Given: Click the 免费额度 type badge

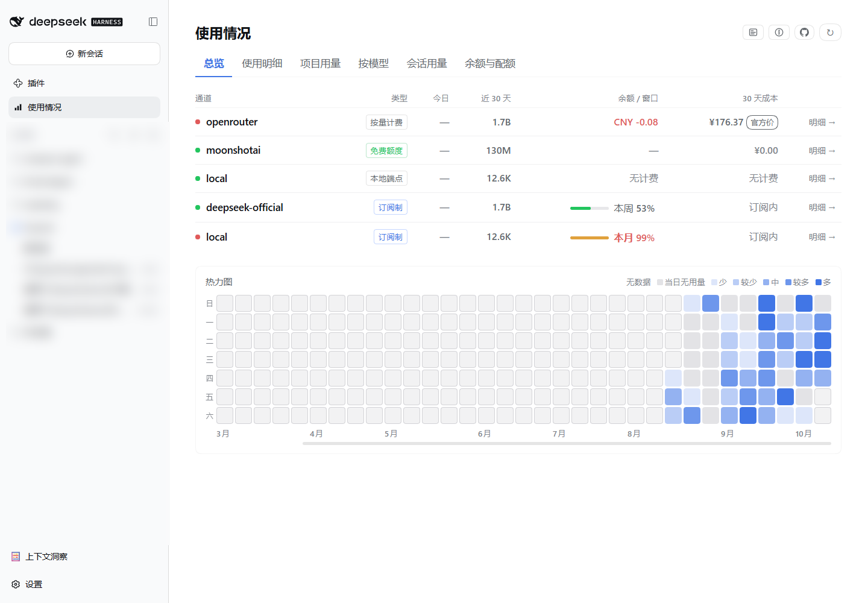Looking at the screenshot, I should [x=386, y=151].
